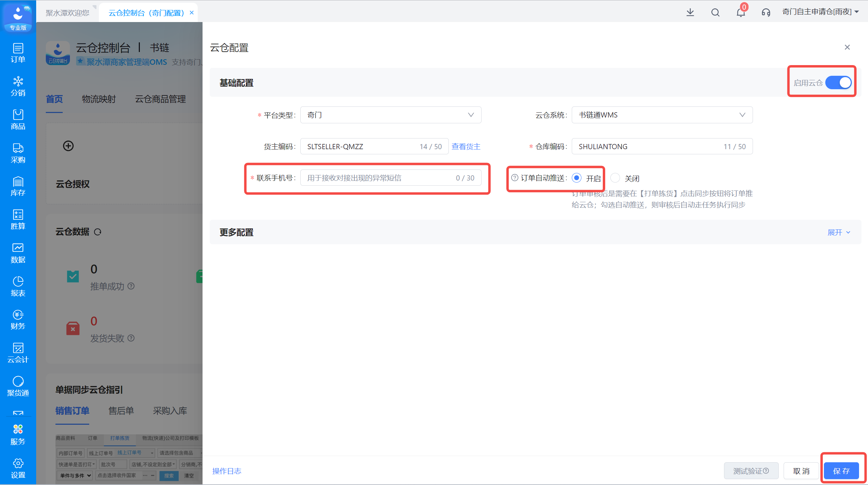Screen dimensions: 868x485
Task: Select the 云仓商品管理 tab
Action: (x=160, y=99)
